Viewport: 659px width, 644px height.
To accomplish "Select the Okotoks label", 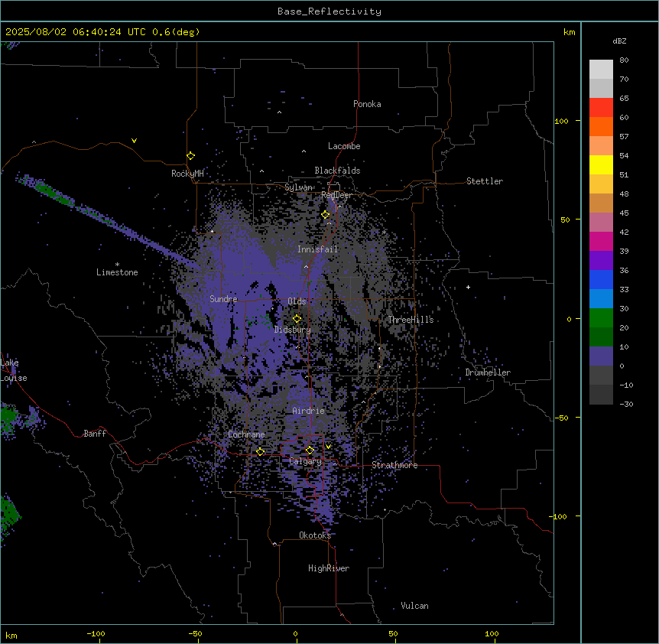I will (x=315, y=535).
